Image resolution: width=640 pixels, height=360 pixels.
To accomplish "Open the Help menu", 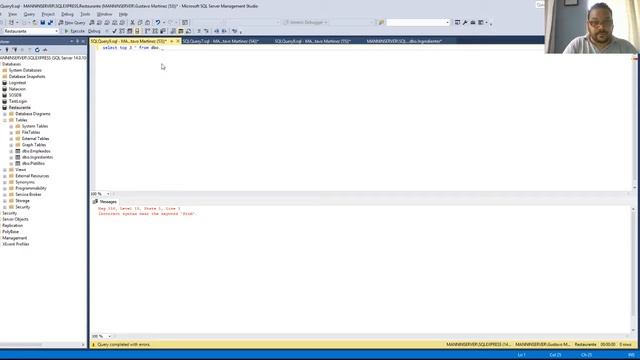I will click(x=123, y=14).
